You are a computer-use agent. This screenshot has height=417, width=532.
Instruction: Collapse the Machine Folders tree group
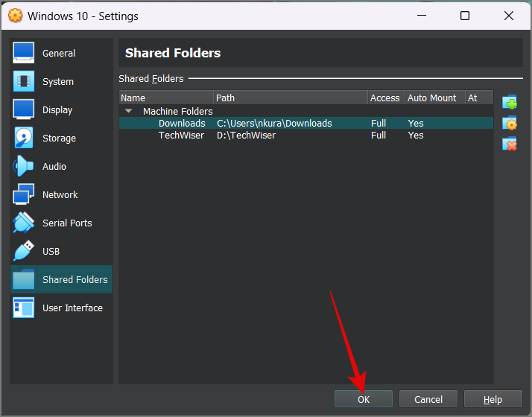click(x=129, y=111)
